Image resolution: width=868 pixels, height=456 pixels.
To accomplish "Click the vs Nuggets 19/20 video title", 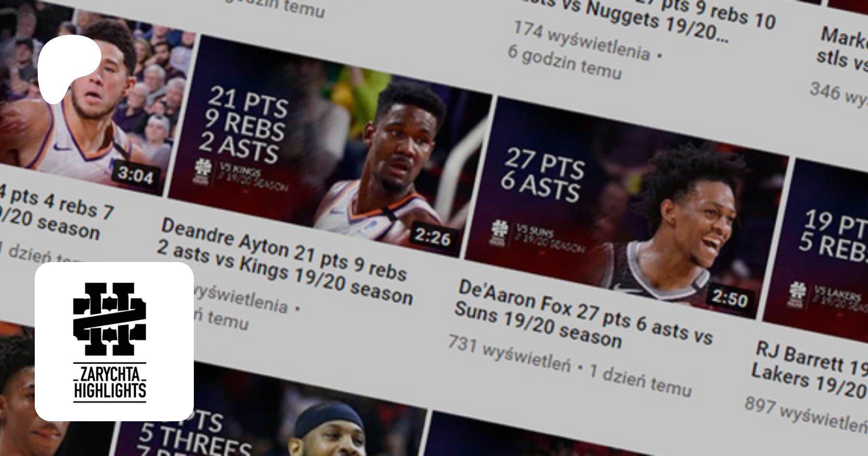I will (x=651, y=19).
